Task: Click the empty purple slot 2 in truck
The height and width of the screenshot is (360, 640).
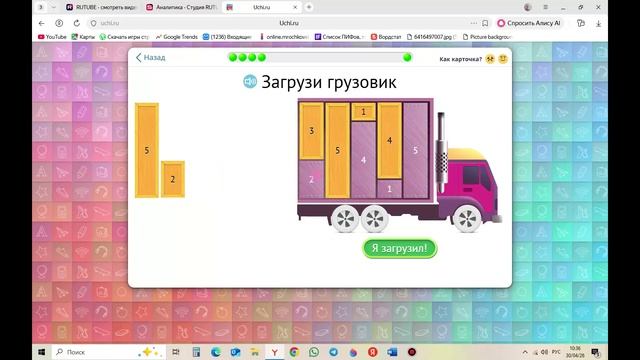Action: (x=311, y=179)
